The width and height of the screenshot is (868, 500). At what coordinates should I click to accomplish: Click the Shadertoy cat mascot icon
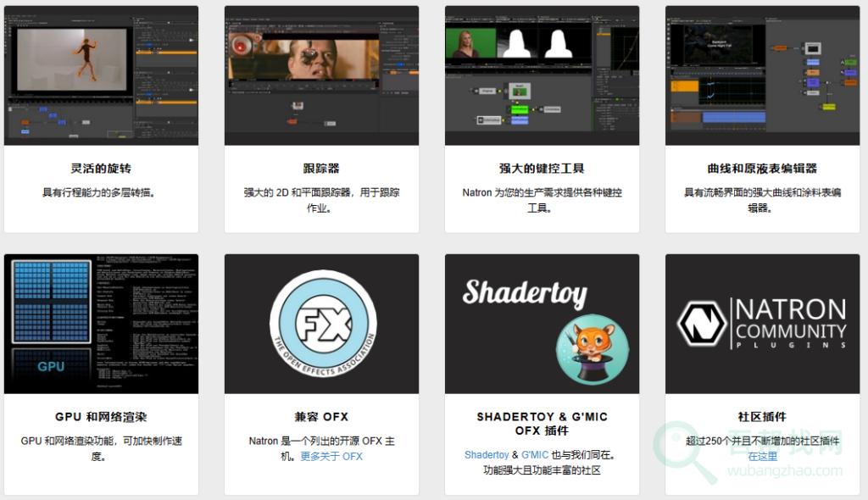(592, 345)
